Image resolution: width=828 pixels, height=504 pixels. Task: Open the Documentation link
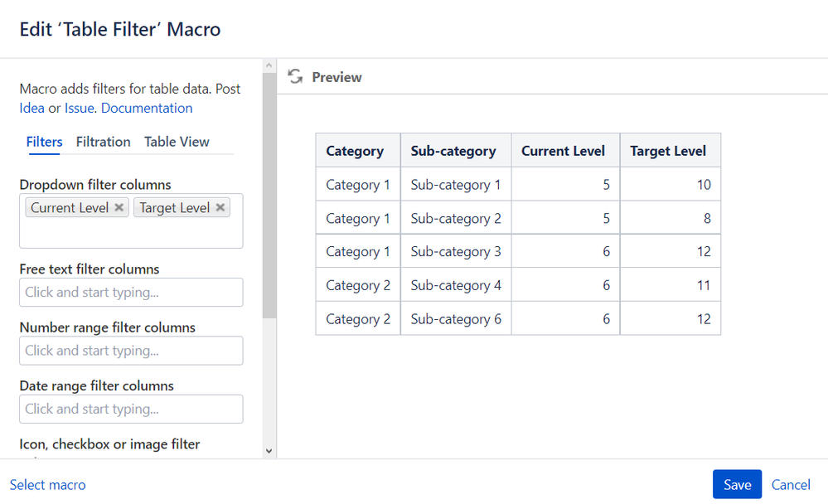point(147,108)
